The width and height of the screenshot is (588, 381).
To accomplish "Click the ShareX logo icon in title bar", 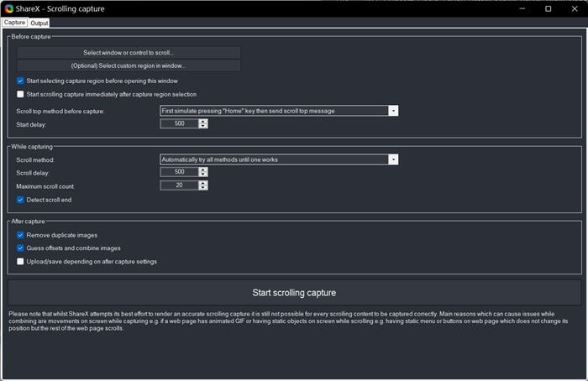I will tap(9, 8).
